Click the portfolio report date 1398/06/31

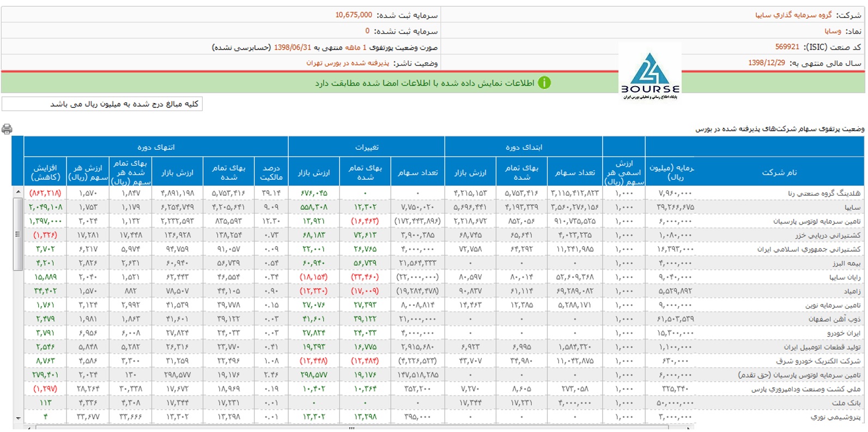coord(293,47)
